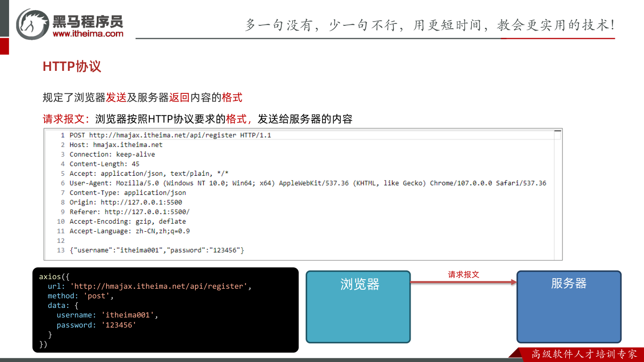This screenshot has width=644, height=362.
Task: Click the red 请求报文： definition label
Action: click(67, 119)
